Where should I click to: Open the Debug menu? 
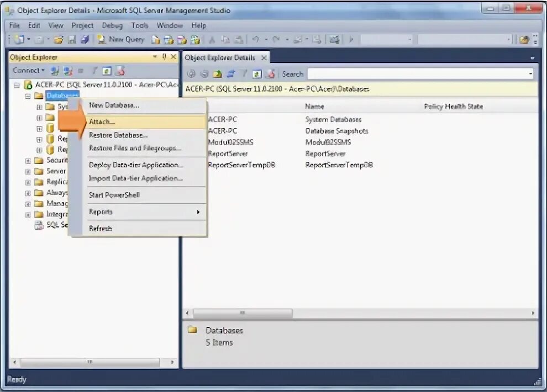coord(112,25)
